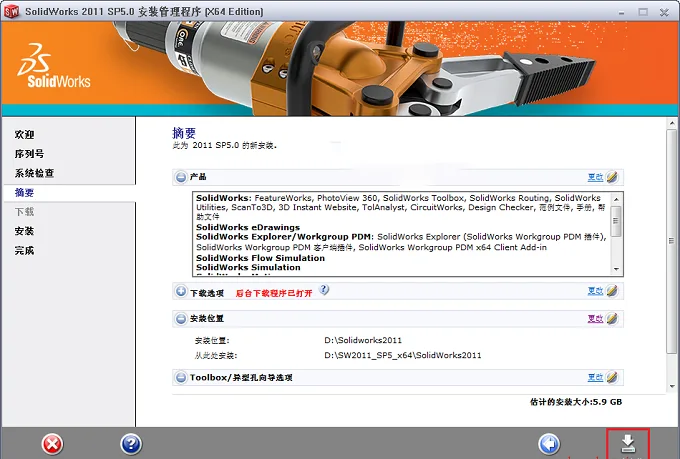Select the 下载 step in the sidebar
Screen dimensions: 680x459
(x=24, y=212)
